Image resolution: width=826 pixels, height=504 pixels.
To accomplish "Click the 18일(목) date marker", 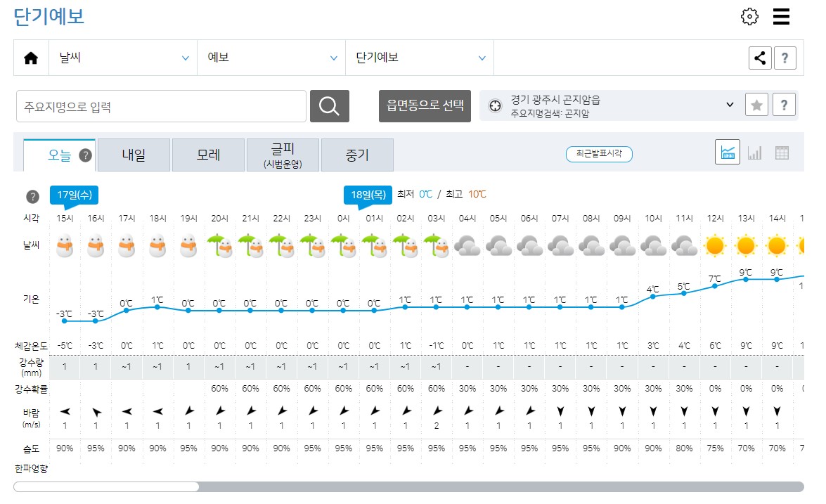I will pos(368,195).
